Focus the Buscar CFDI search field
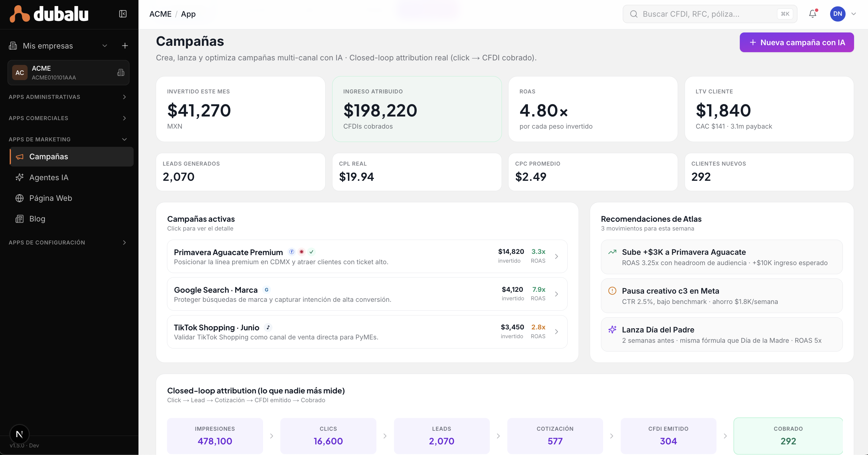The width and height of the screenshot is (868, 455). tap(709, 14)
